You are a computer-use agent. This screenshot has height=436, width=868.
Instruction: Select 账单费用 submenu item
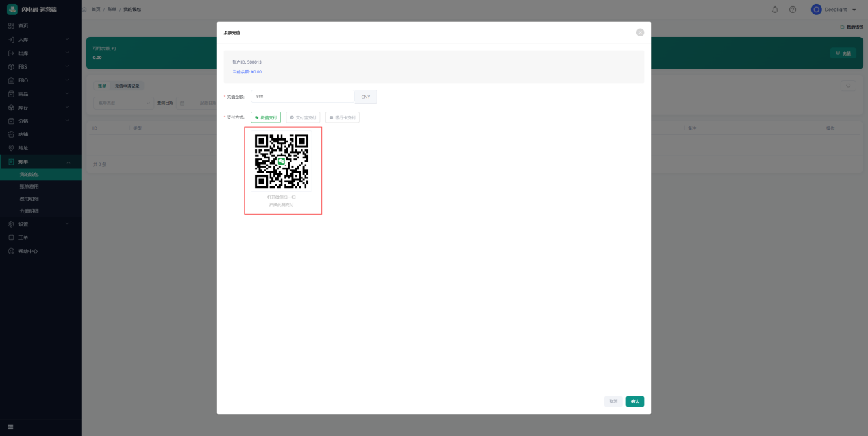(x=40, y=186)
